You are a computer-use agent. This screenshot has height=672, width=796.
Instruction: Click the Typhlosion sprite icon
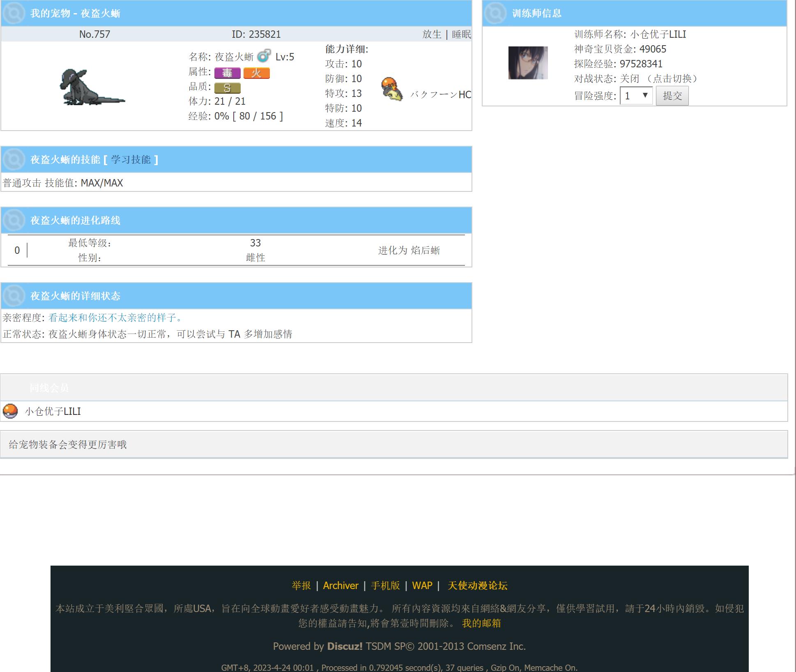pyautogui.click(x=391, y=89)
